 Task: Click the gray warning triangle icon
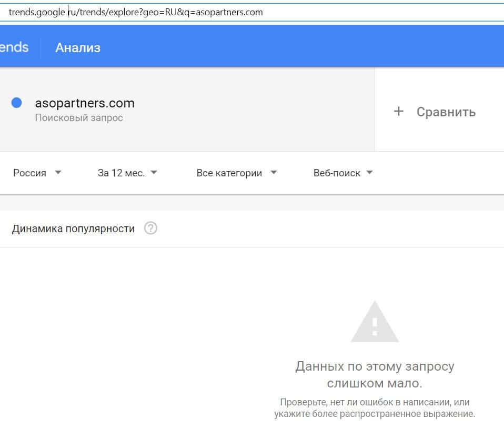click(374, 322)
